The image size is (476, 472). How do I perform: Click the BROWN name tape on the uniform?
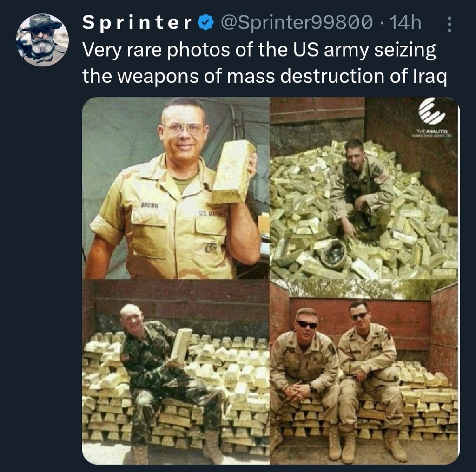pos(149,205)
